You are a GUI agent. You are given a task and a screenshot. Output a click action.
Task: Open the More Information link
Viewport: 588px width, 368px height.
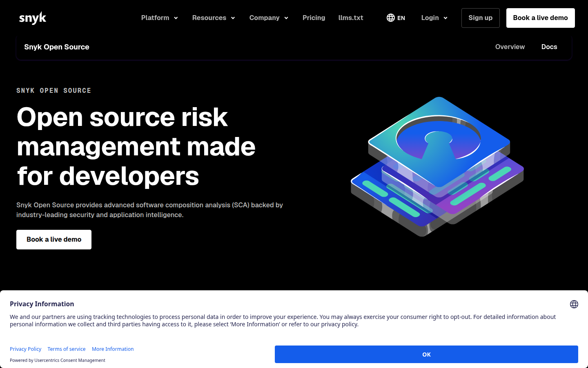pos(113,349)
